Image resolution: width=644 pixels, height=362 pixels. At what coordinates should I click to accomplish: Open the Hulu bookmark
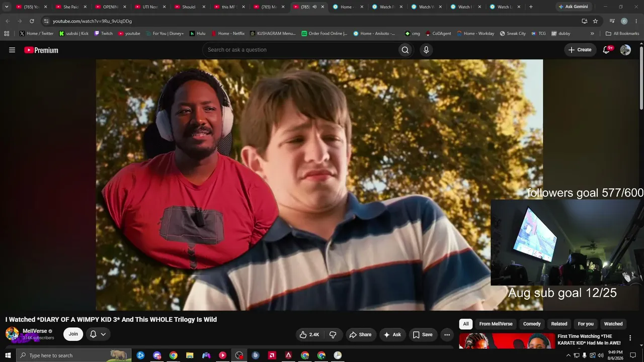198,34
